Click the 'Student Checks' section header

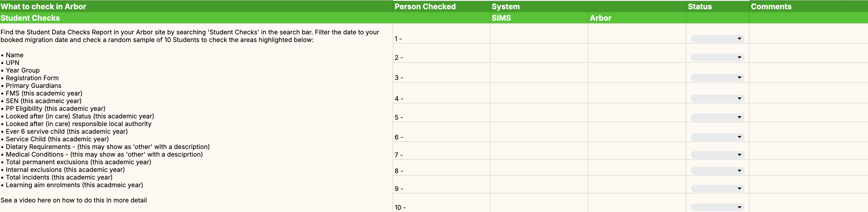30,18
